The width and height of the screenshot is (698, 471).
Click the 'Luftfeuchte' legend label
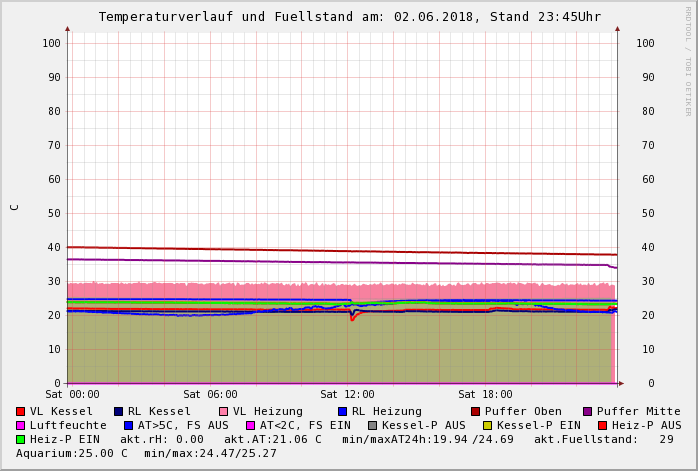(68, 426)
